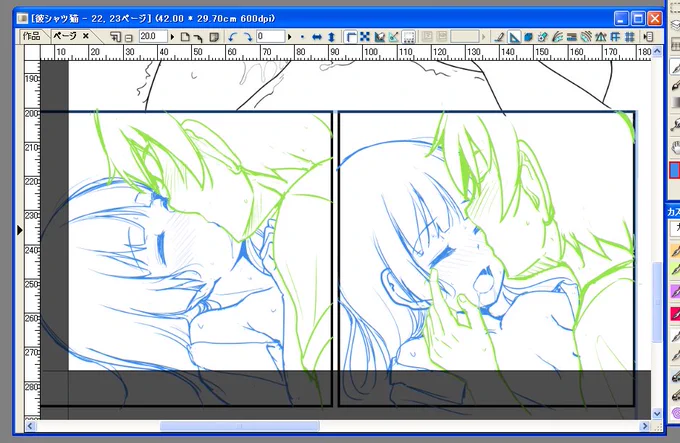Click the guide lines snap icon
Viewport: 680px width, 443px height.
point(615,37)
